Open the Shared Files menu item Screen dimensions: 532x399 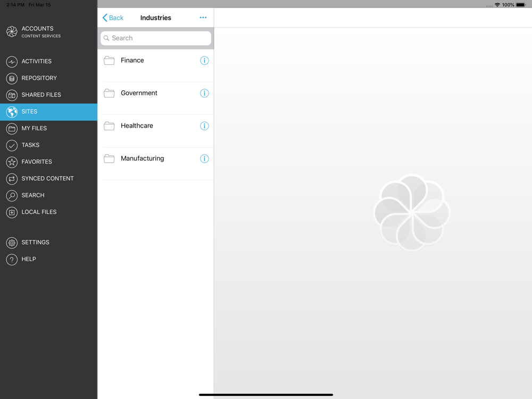(x=48, y=95)
